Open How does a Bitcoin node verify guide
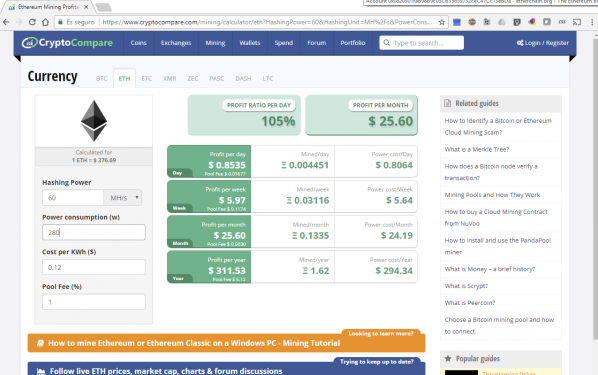 click(x=491, y=172)
